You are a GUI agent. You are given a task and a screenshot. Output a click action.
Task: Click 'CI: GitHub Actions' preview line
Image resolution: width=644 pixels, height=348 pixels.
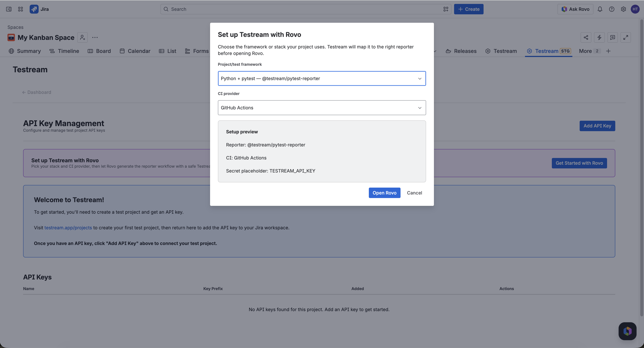tap(246, 158)
